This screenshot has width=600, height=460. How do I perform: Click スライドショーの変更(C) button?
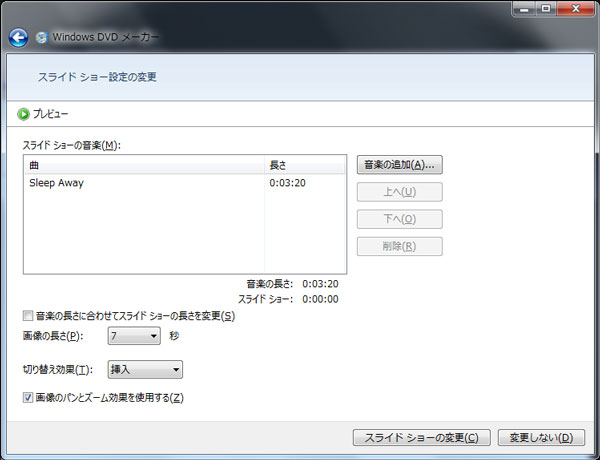coord(421,437)
